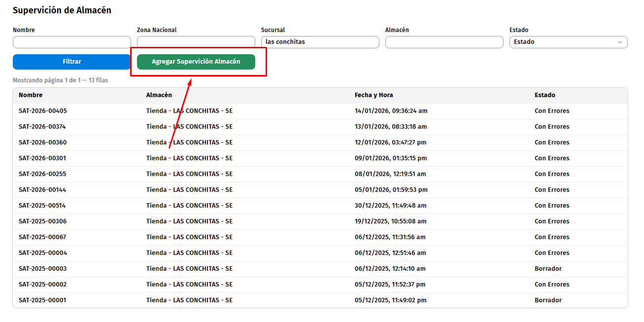Focus the Almacén filter input
The width and height of the screenshot is (644, 322).
click(444, 42)
